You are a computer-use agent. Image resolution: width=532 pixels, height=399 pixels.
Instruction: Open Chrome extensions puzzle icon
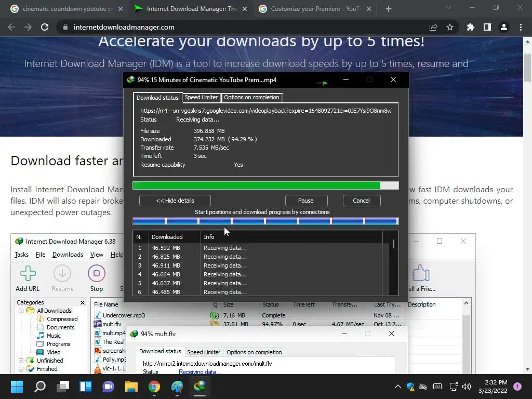(471, 27)
